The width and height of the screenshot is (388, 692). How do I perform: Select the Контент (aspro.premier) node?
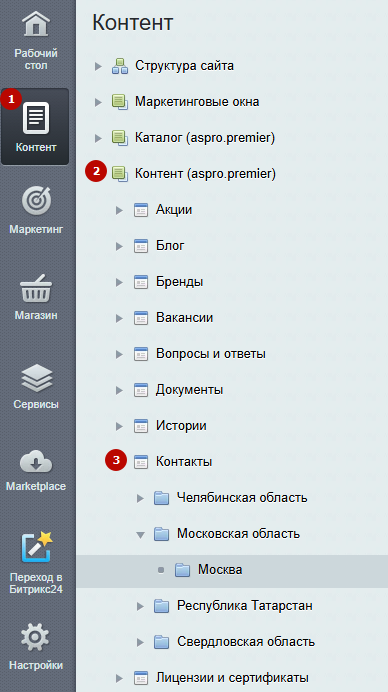coord(205,174)
